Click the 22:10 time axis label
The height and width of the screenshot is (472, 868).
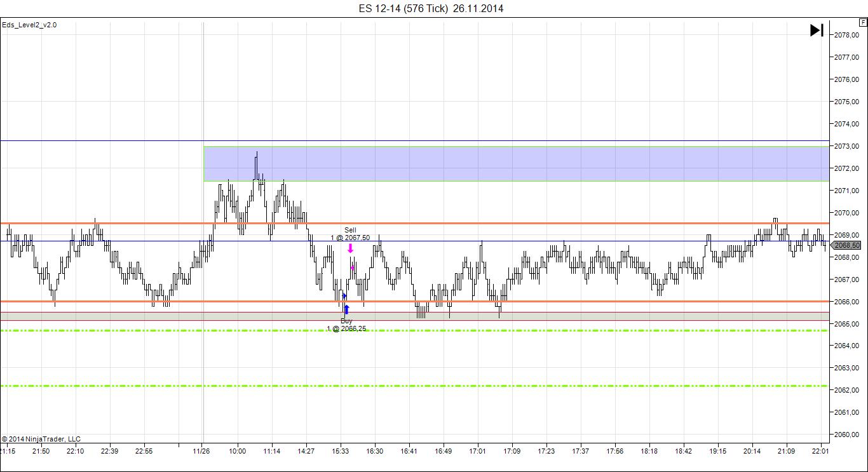click(76, 451)
